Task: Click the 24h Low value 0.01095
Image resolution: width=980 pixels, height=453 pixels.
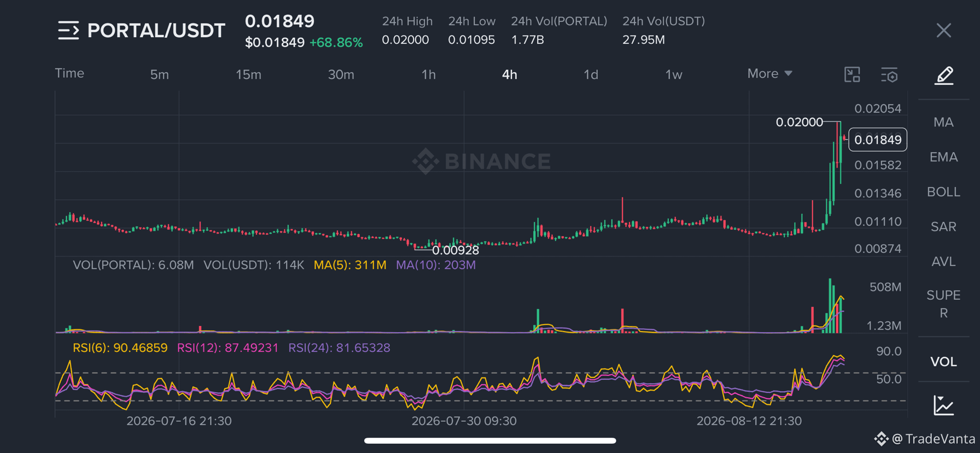Action: click(x=471, y=40)
